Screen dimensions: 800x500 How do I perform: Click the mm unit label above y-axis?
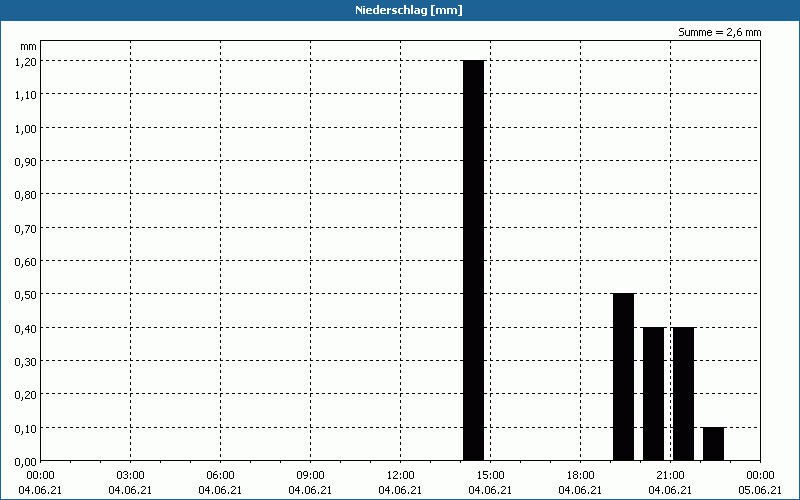click(x=29, y=47)
